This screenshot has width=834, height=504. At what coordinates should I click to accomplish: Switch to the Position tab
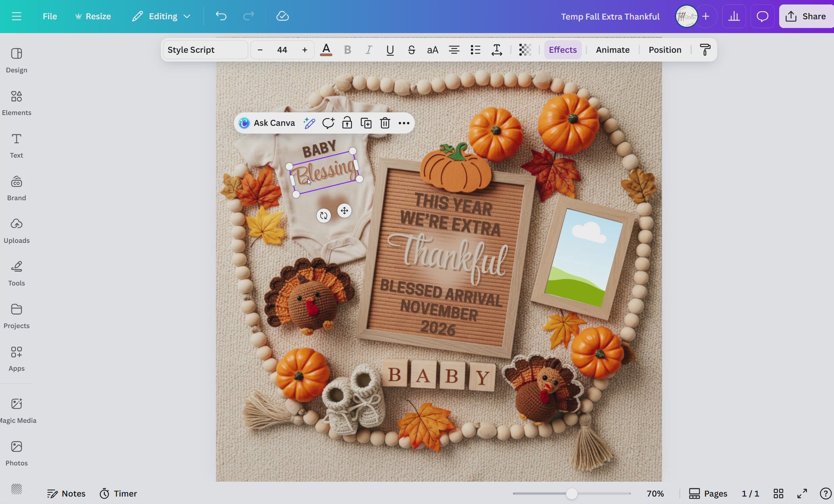pyautogui.click(x=664, y=50)
